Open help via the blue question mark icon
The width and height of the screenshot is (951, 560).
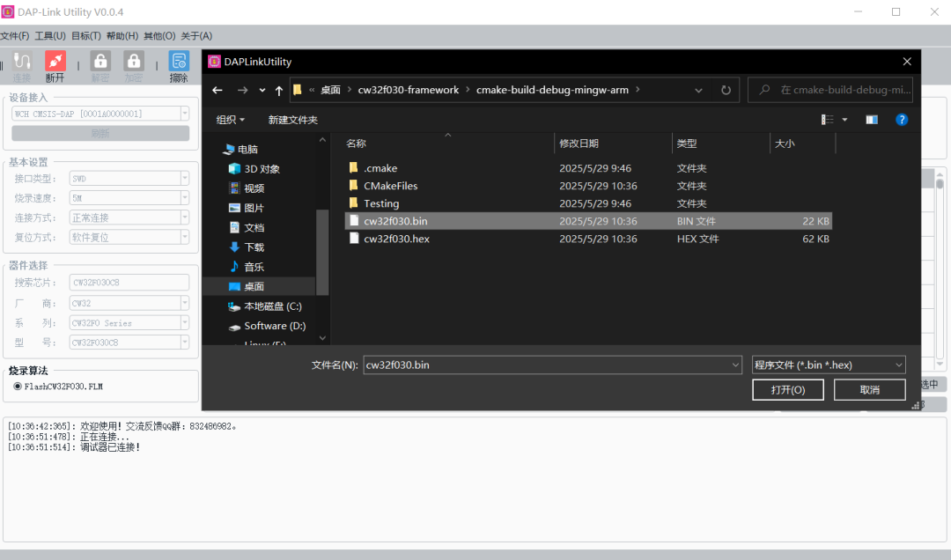[x=901, y=119]
